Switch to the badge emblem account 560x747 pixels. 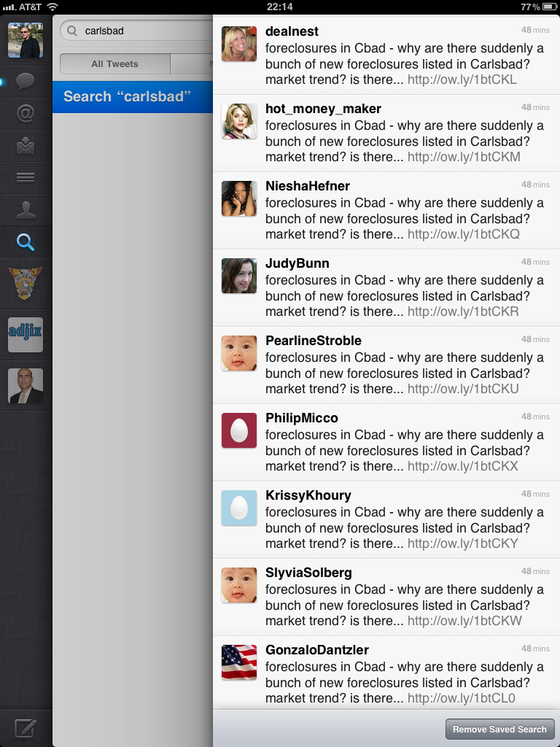click(26, 283)
